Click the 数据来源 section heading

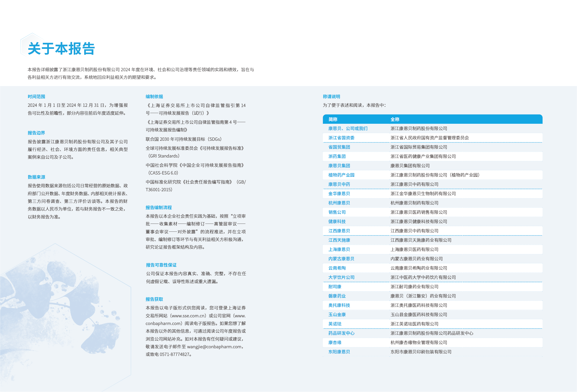tap(36, 177)
